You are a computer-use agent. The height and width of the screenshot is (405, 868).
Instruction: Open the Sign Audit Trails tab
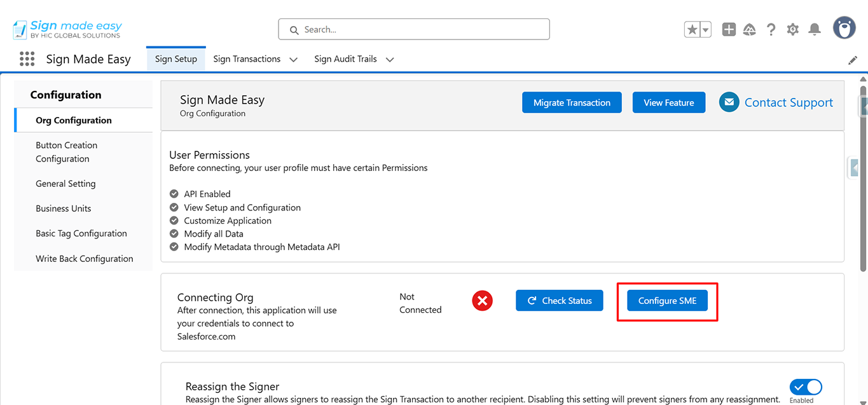pos(345,59)
